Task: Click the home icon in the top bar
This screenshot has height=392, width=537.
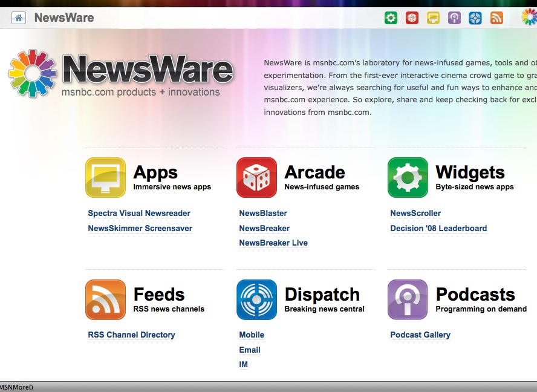Action: (19, 18)
